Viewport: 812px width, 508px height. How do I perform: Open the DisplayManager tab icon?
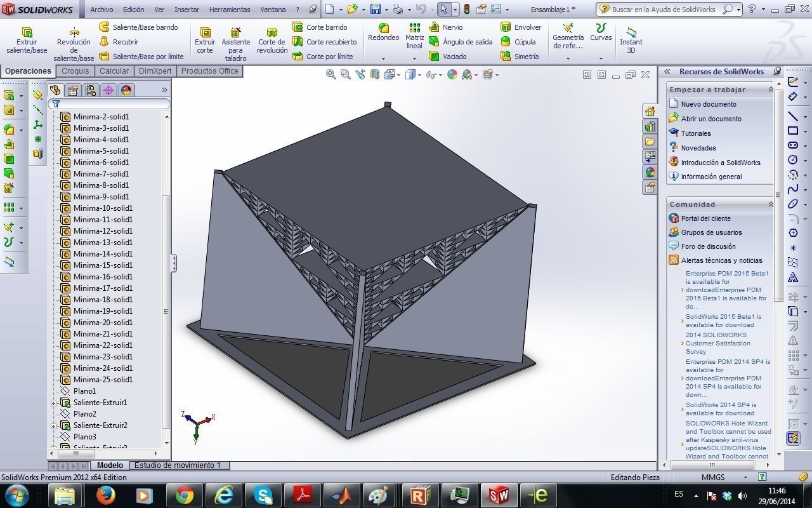coord(126,90)
